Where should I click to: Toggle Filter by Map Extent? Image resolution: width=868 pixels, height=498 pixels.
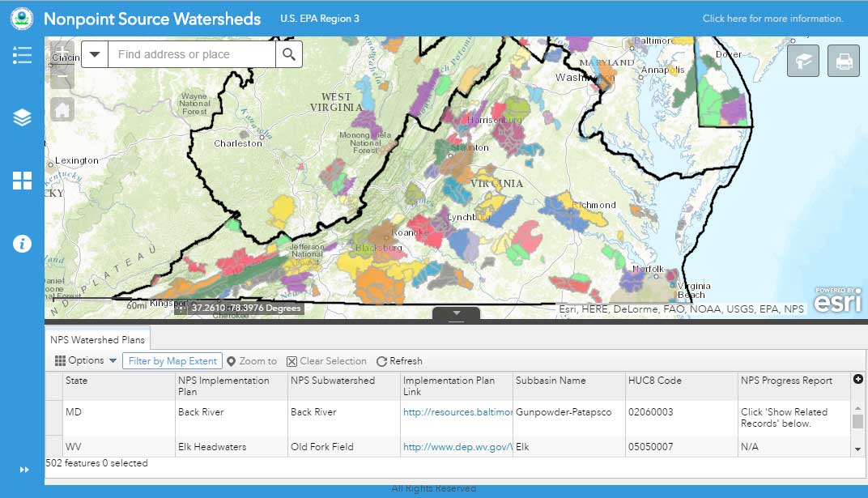(x=172, y=361)
